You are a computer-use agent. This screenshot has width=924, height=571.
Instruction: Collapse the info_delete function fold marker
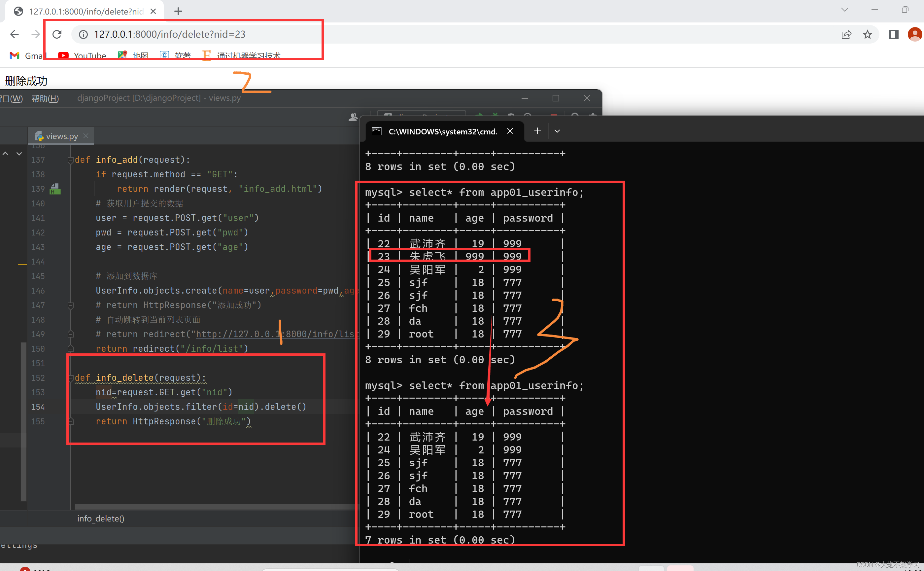(x=71, y=378)
